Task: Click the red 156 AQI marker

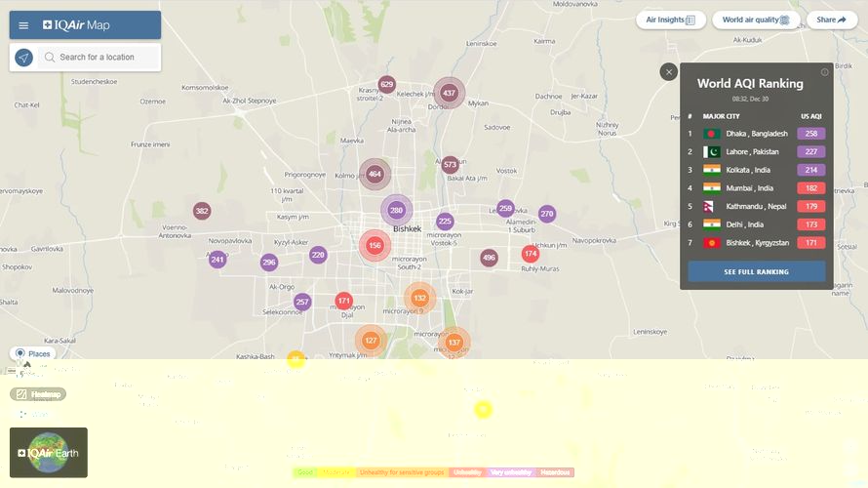Action: [375, 246]
